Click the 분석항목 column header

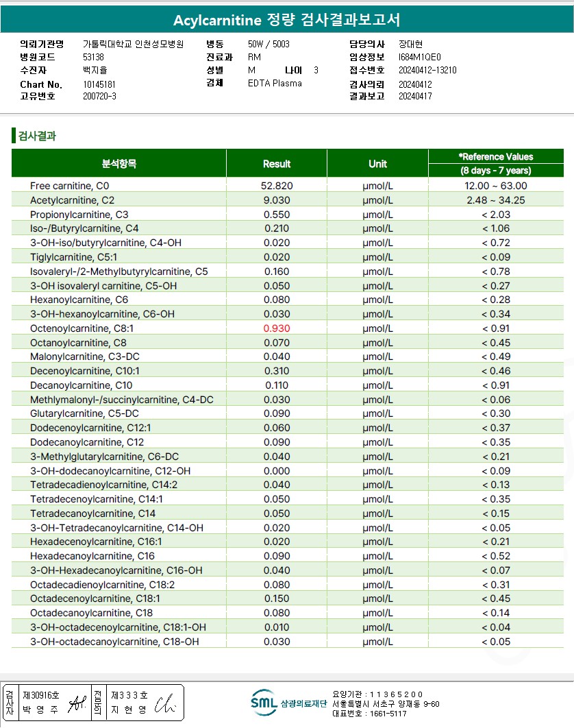point(119,163)
